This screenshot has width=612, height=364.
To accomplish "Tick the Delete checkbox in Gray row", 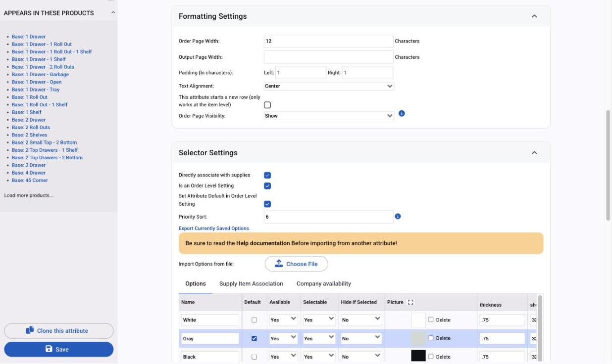I will click(430, 338).
